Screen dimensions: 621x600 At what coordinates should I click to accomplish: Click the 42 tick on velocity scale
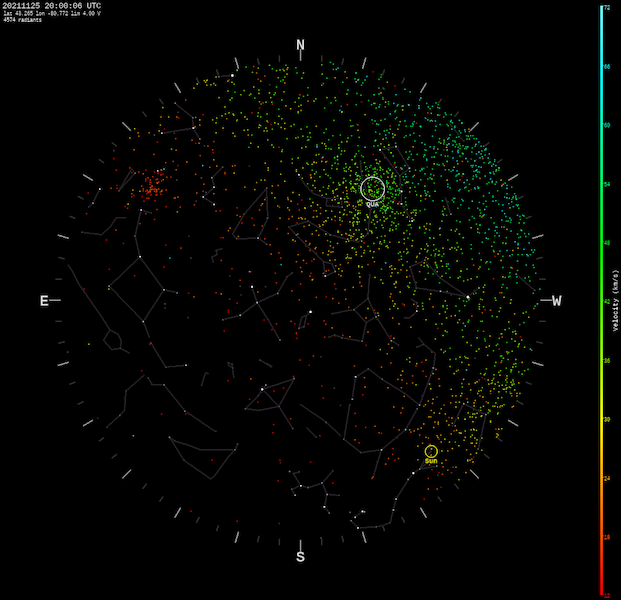608,301
